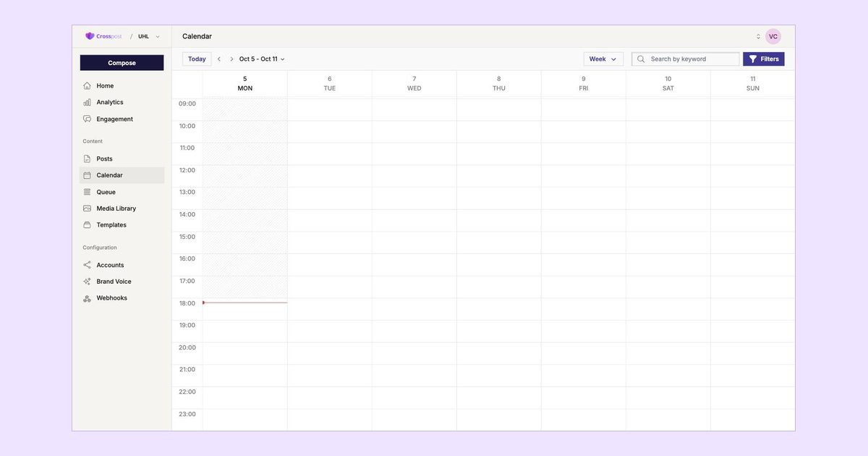Open the Filters button
The width and height of the screenshot is (868, 456).
tap(764, 59)
